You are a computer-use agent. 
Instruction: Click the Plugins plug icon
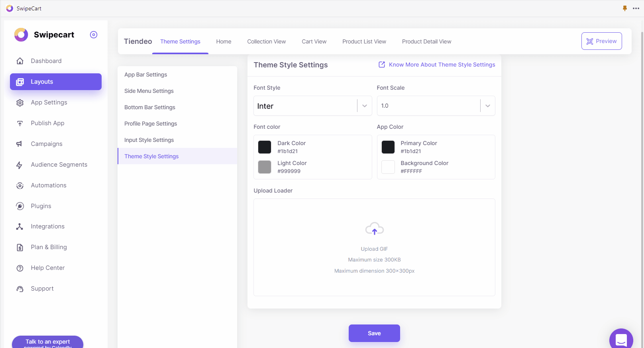click(20, 206)
